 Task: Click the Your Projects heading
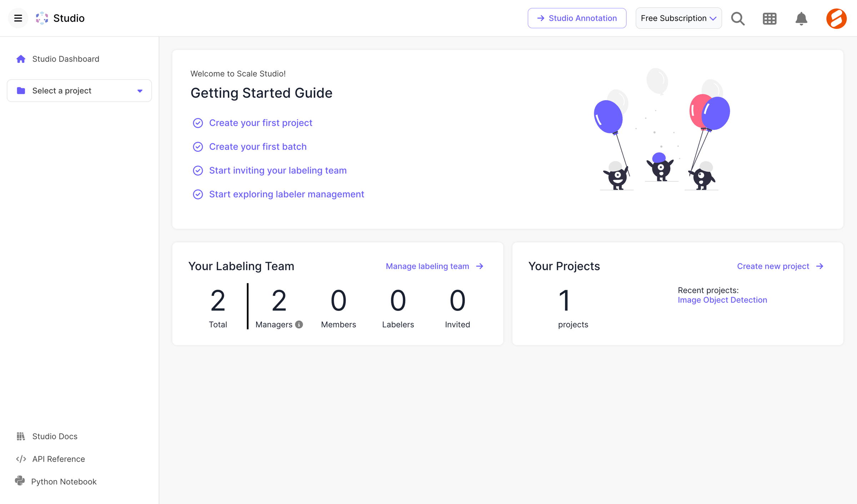(564, 266)
